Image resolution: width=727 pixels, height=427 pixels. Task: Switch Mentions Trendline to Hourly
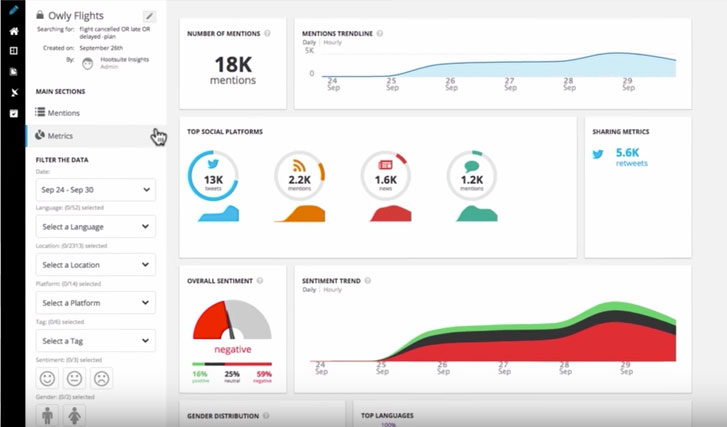[x=332, y=42]
